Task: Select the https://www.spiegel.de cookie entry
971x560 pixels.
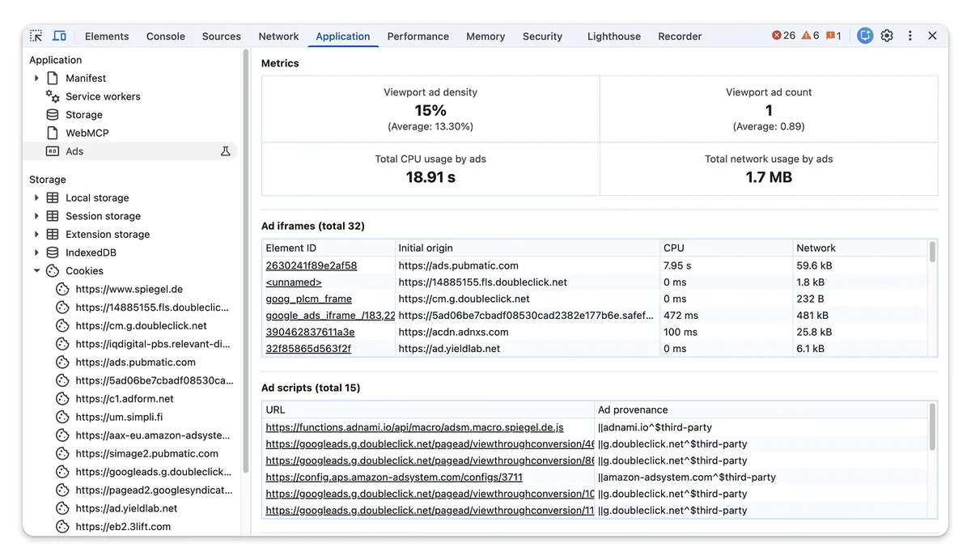Action: point(129,289)
